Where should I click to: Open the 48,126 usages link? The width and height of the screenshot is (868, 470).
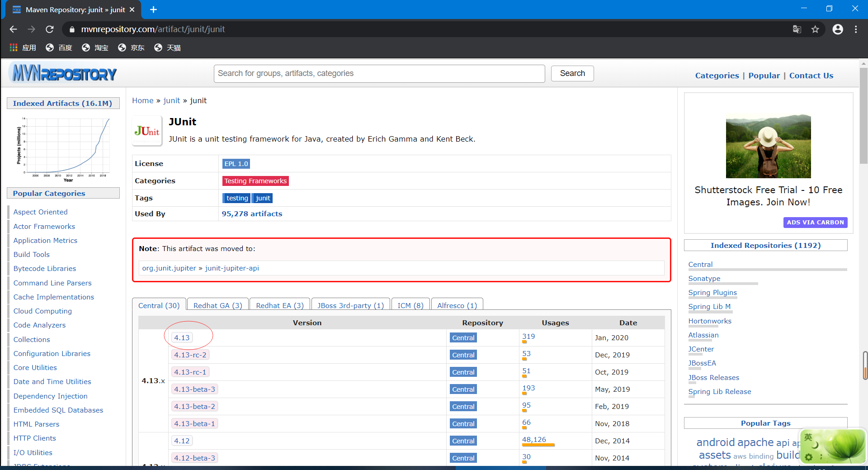pos(534,439)
